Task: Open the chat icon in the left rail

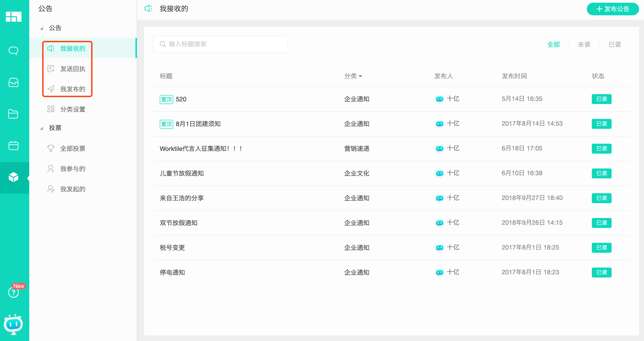Action: coord(14,50)
